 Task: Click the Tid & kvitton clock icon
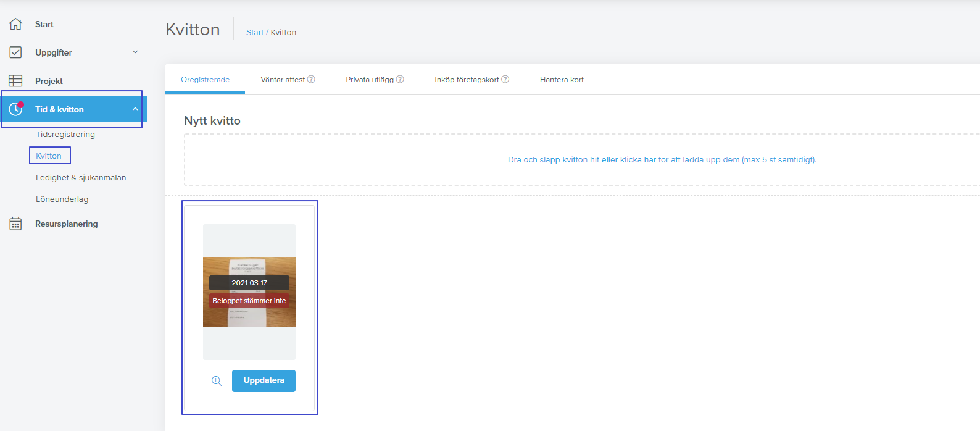15,109
